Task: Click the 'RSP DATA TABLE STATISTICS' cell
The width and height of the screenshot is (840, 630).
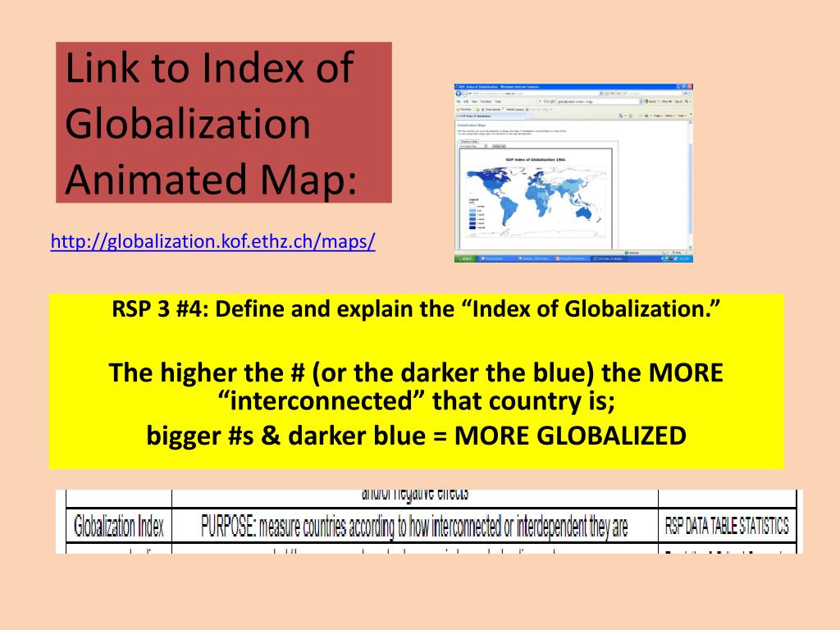Action: pyautogui.click(x=727, y=526)
